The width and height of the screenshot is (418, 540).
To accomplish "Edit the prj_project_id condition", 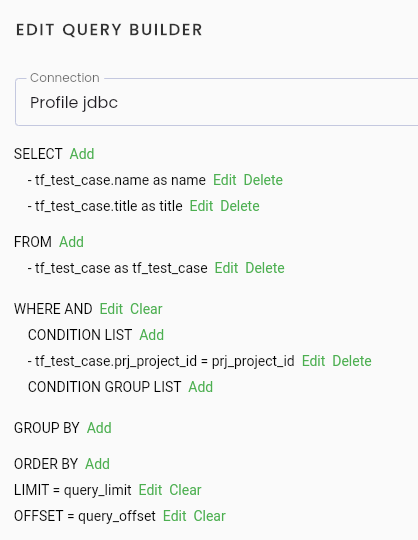I will click(313, 361).
